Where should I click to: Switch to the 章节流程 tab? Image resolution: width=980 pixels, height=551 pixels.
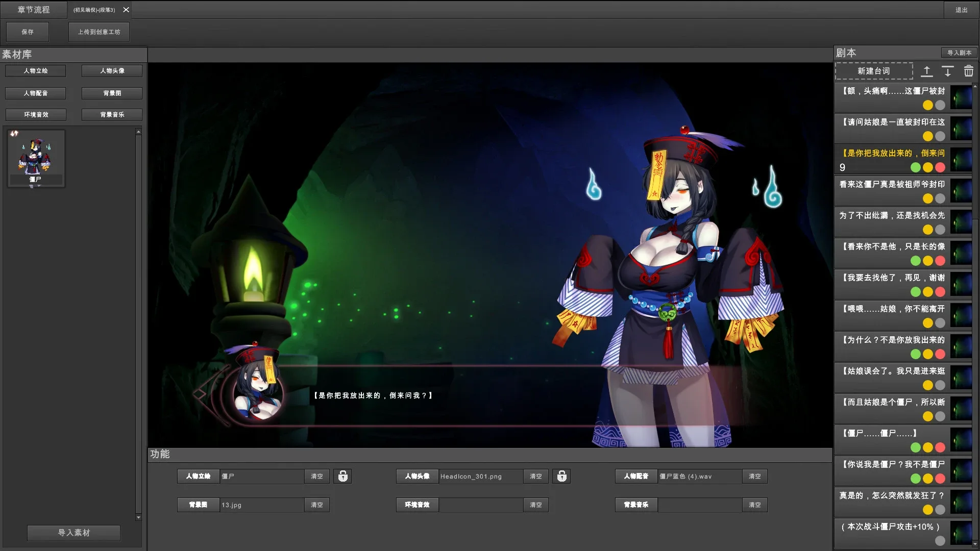point(33,9)
